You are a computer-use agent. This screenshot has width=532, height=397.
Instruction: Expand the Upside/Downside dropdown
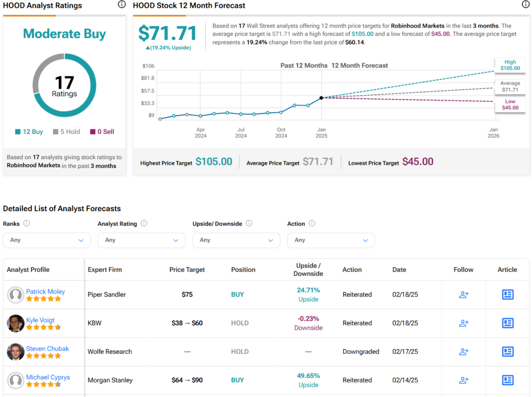point(236,240)
